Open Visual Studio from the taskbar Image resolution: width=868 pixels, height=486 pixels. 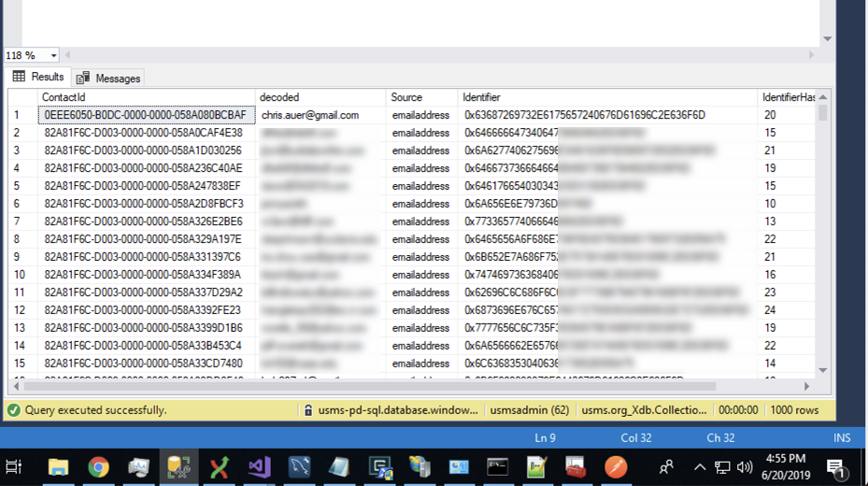point(259,466)
